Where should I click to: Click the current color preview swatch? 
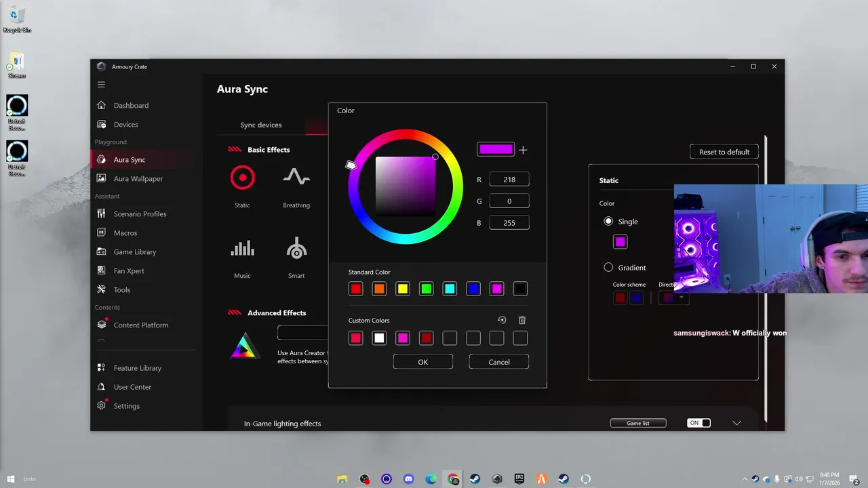click(496, 150)
